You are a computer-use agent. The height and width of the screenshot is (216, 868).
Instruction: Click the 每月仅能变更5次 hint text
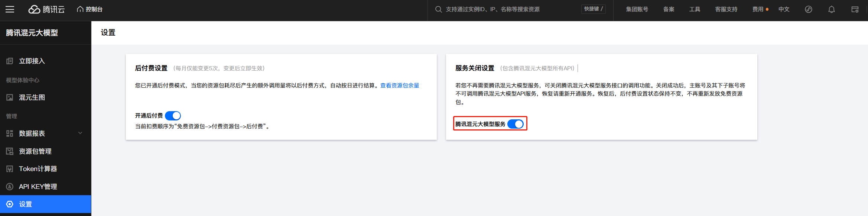point(219,68)
